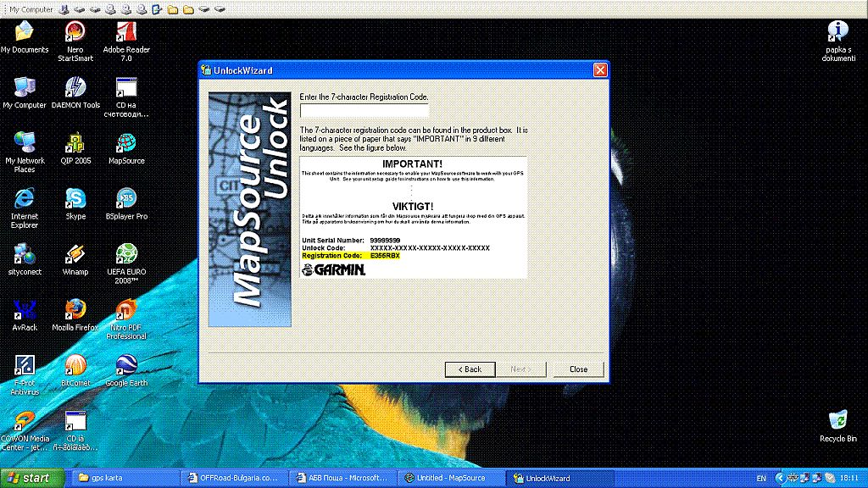This screenshot has width=868, height=488.
Task: Click the EN language indicator in tray
Action: click(x=761, y=479)
